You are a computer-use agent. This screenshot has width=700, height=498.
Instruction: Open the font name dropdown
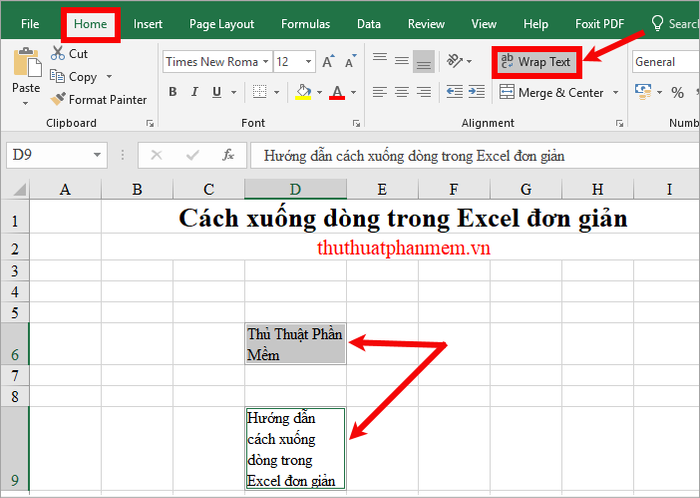[266, 62]
